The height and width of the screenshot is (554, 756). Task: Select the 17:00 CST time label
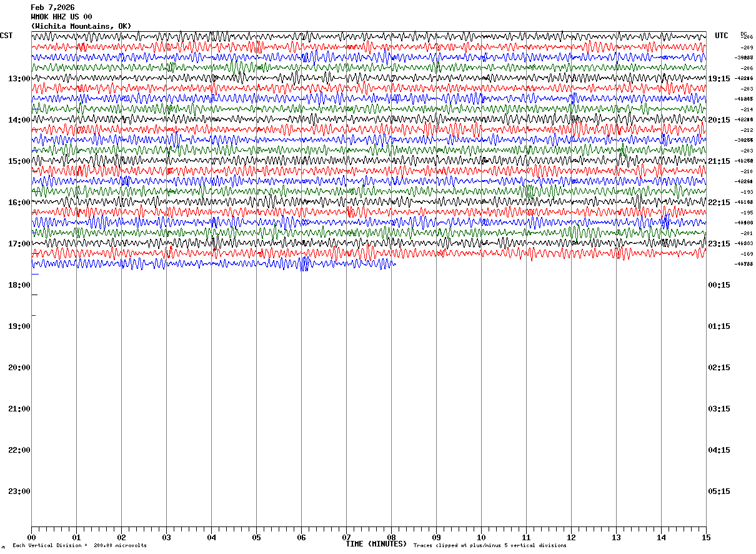click(x=19, y=244)
